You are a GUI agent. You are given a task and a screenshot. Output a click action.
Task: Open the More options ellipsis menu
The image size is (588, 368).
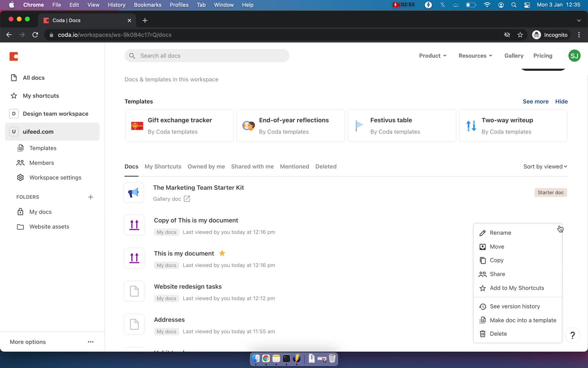pos(91,342)
